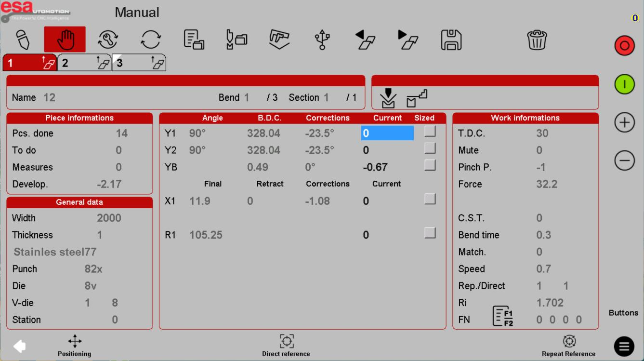Open the die tools library icon
The width and height of the screenshot is (644, 361).
(x=279, y=40)
